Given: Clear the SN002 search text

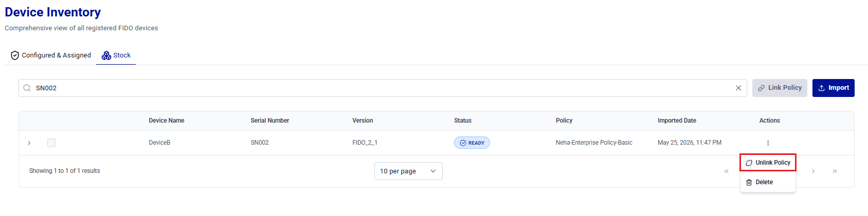Looking at the screenshot, I should [738, 88].
